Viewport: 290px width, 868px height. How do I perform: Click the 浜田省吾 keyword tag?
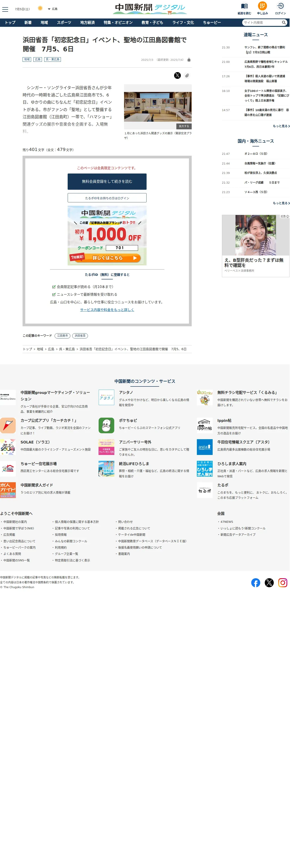pyautogui.click(x=80, y=336)
